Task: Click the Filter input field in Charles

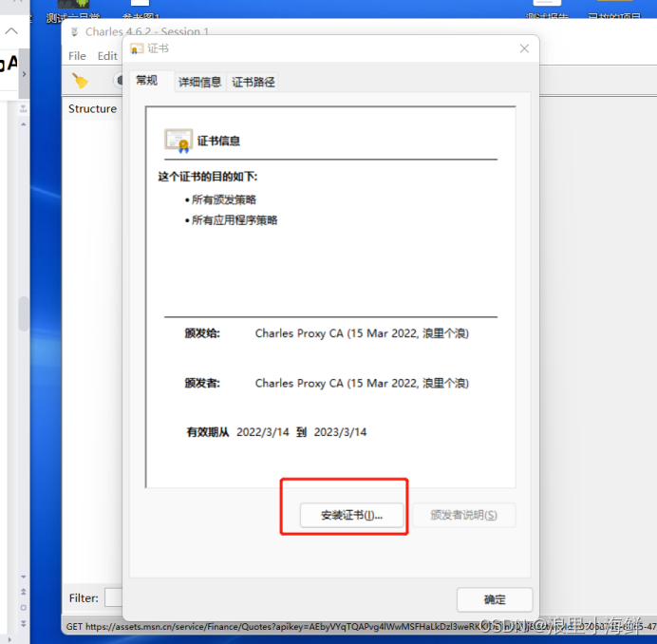Action: [114, 597]
